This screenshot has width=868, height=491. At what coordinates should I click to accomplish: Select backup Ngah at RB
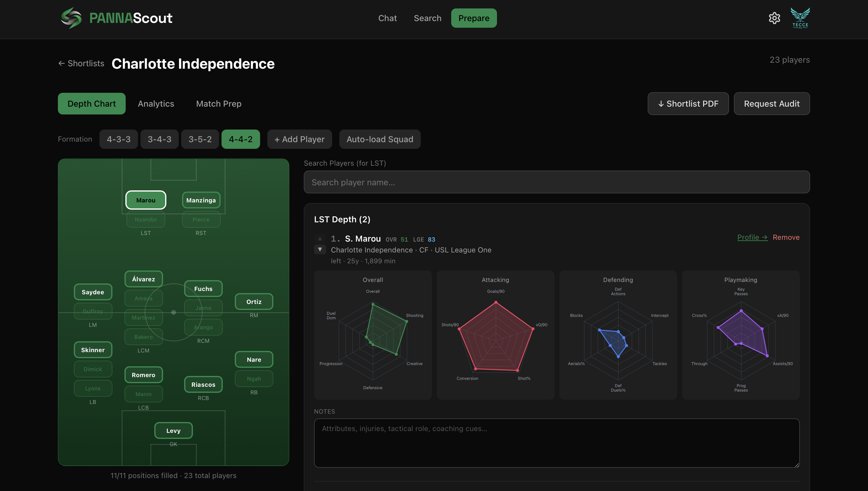coord(254,379)
